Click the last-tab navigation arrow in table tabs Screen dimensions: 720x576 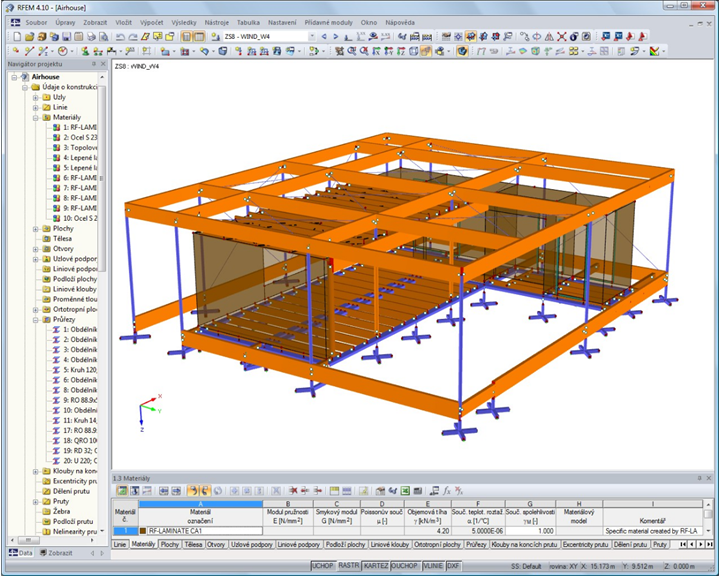(x=709, y=544)
